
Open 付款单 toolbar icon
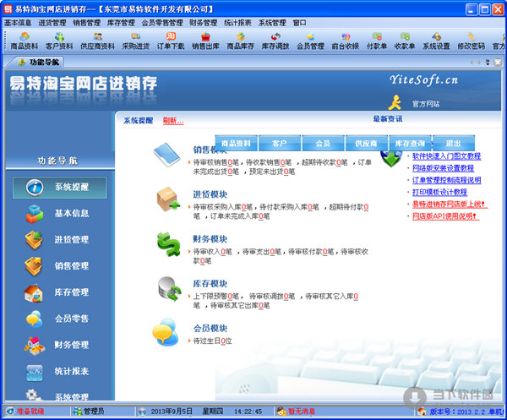coord(377,41)
